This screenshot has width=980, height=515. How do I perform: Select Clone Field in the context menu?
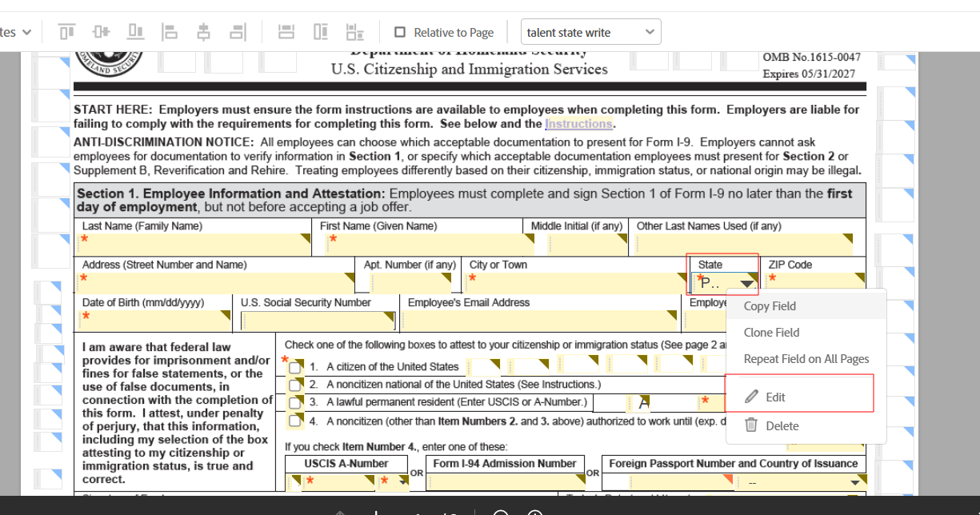[x=771, y=333]
